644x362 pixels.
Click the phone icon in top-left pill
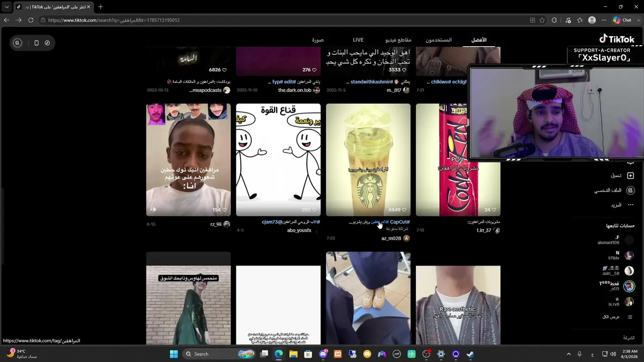36,43
